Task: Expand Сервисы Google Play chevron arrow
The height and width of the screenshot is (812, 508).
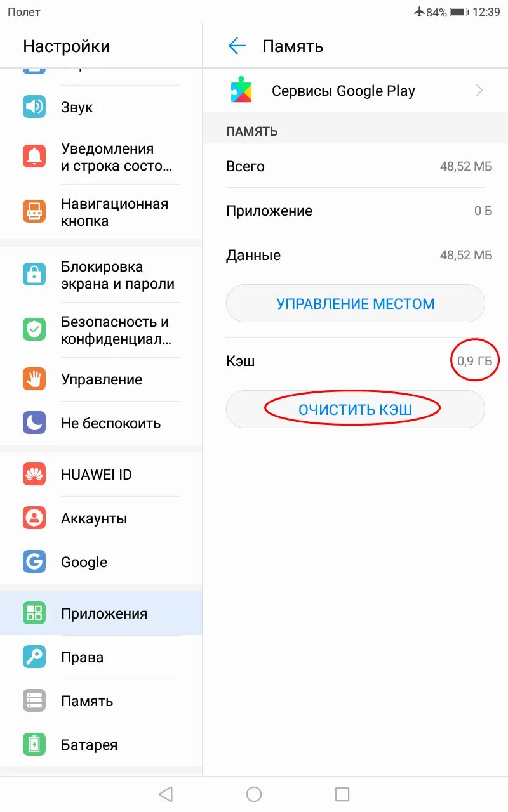Action: (x=479, y=90)
